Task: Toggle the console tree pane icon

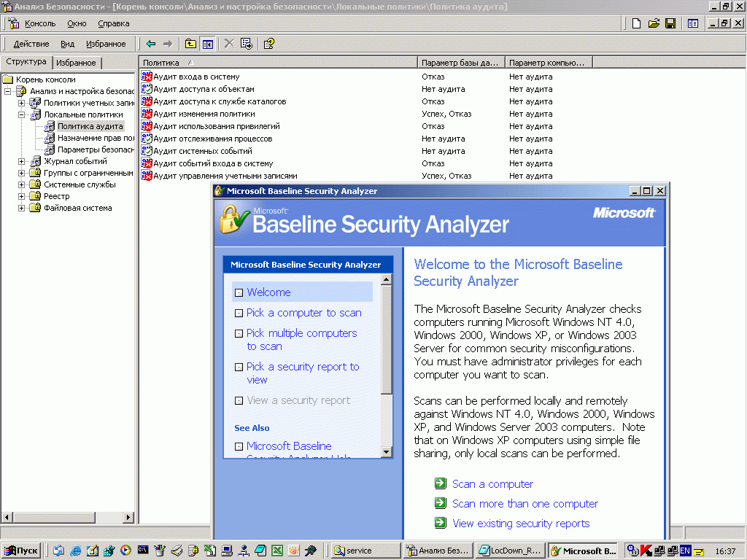Action: tap(208, 44)
